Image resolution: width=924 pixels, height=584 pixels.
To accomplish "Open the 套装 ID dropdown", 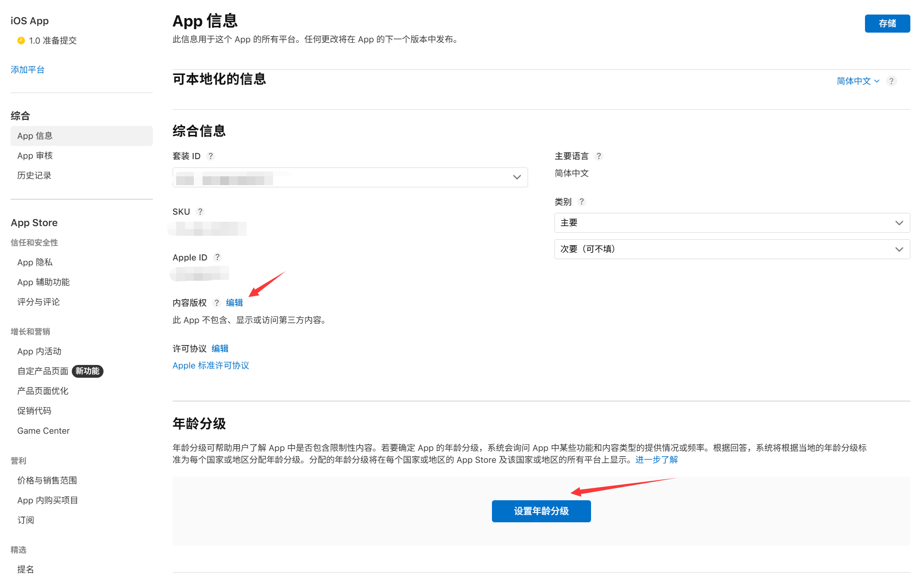I will (x=350, y=177).
